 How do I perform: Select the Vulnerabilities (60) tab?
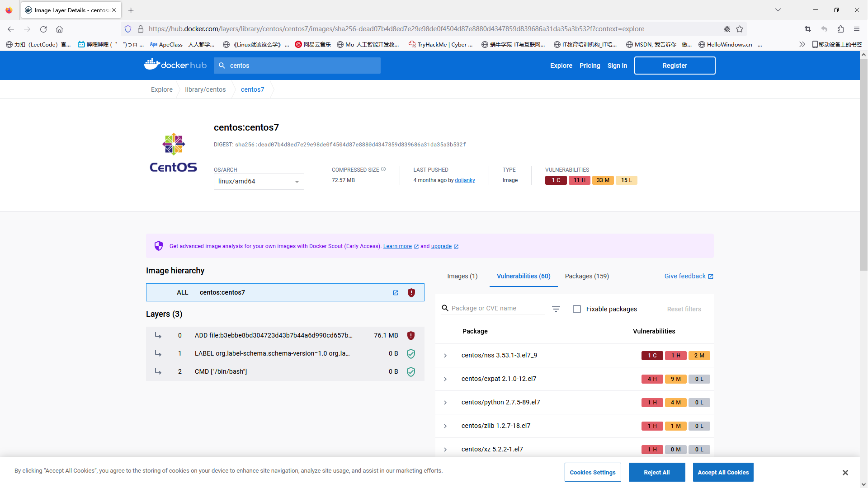[524, 276]
